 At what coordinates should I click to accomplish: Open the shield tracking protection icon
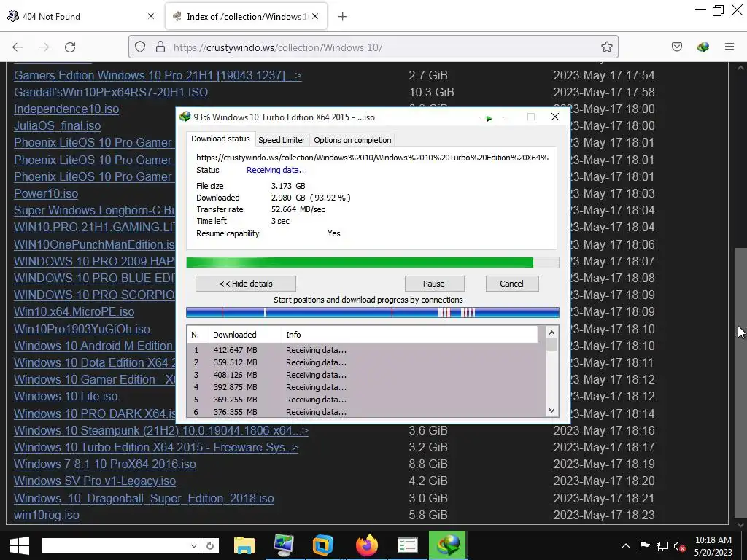[x=139, y=47]
